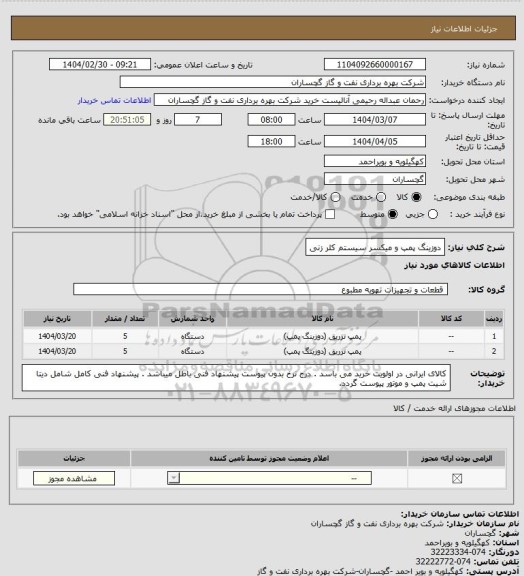Click the کد کالا column header
This screenshot has height=576, width=524.
[451, 319]
